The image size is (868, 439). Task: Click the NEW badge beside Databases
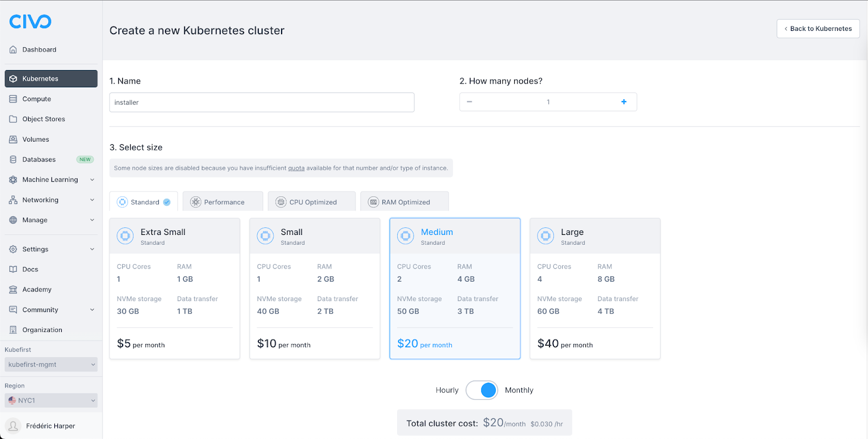point(85,160)
